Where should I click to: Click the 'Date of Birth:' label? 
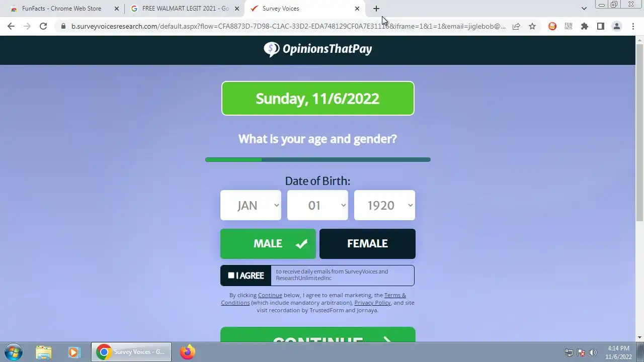[x=317, y=181]
